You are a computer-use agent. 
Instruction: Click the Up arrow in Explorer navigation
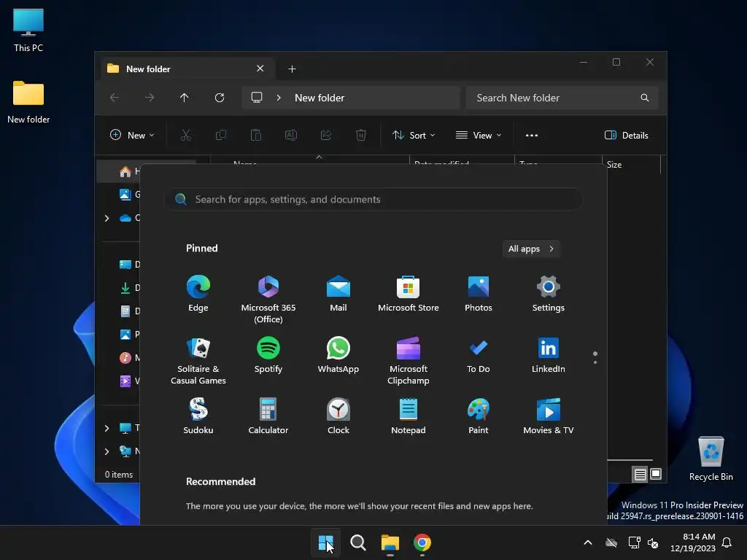[x=185, y=98]
